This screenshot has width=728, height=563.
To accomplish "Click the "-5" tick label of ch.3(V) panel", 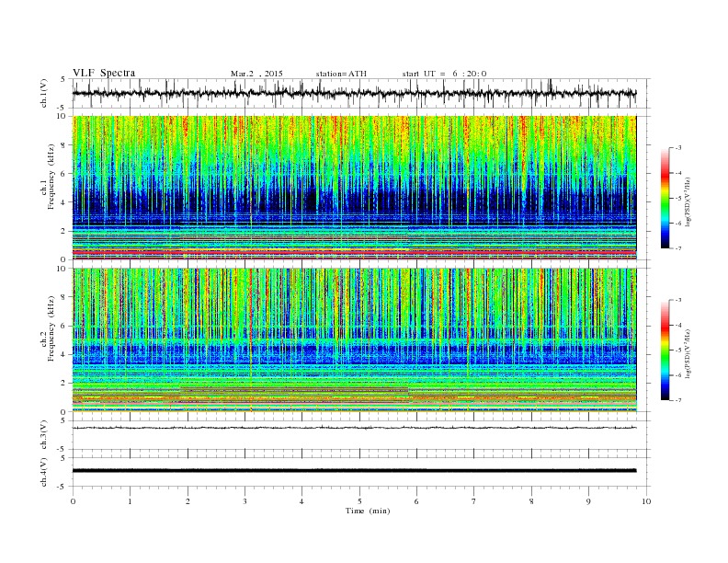I will (x=63, y=450).
